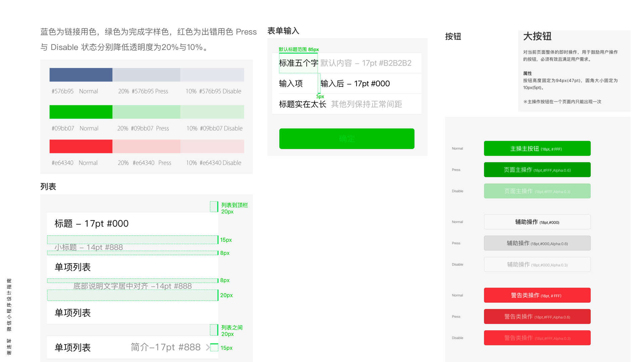Click the red 警告类操作 Normal button
The height and width of the screenshot is (362, 644).
(537, 295)
